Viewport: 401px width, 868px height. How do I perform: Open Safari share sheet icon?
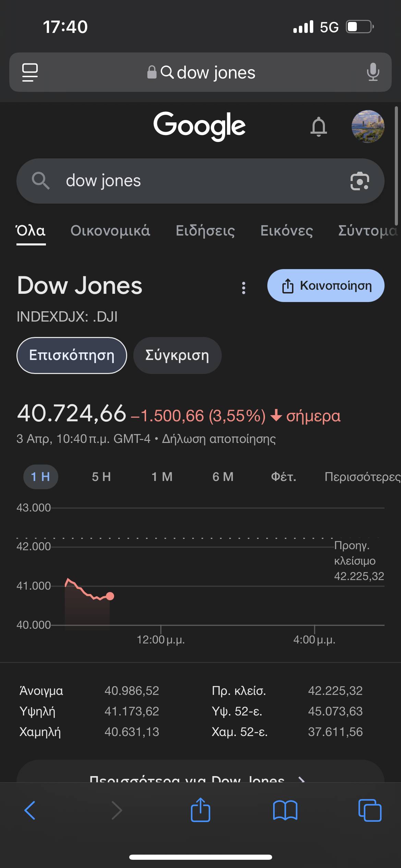(200, 810)
